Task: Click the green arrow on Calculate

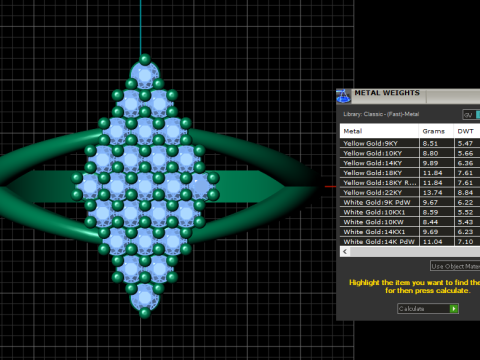Action: point(454,309)
